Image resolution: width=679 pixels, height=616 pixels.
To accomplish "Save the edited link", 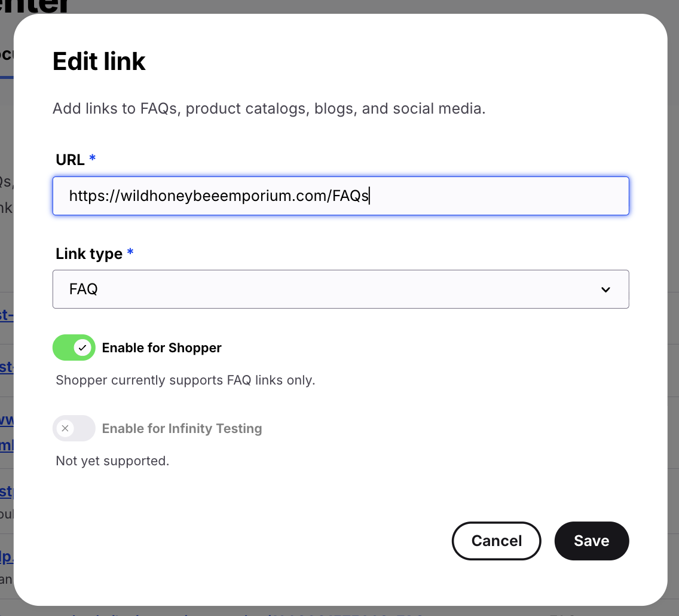I will 591,541.
